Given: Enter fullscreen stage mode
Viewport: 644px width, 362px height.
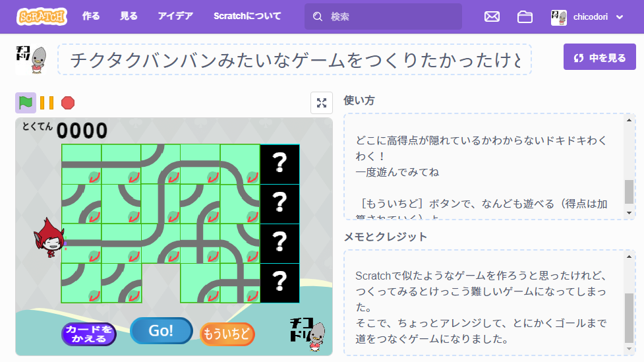Looking at the screenshot, I should coord(322,103).
